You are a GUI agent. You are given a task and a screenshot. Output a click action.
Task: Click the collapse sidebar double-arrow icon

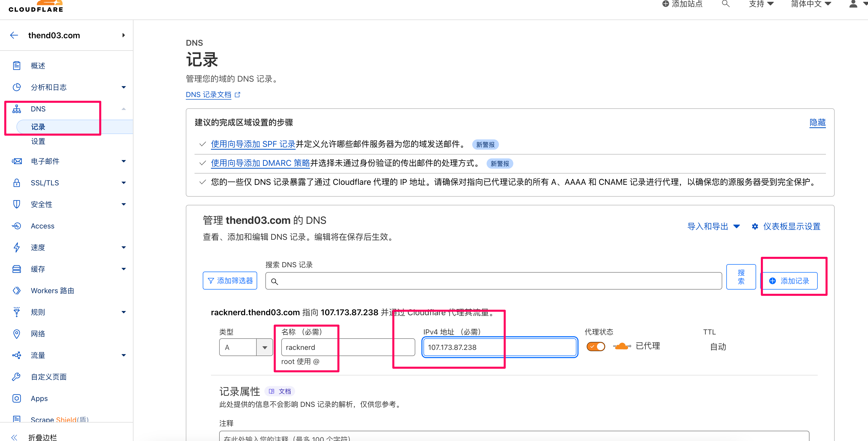14,437
